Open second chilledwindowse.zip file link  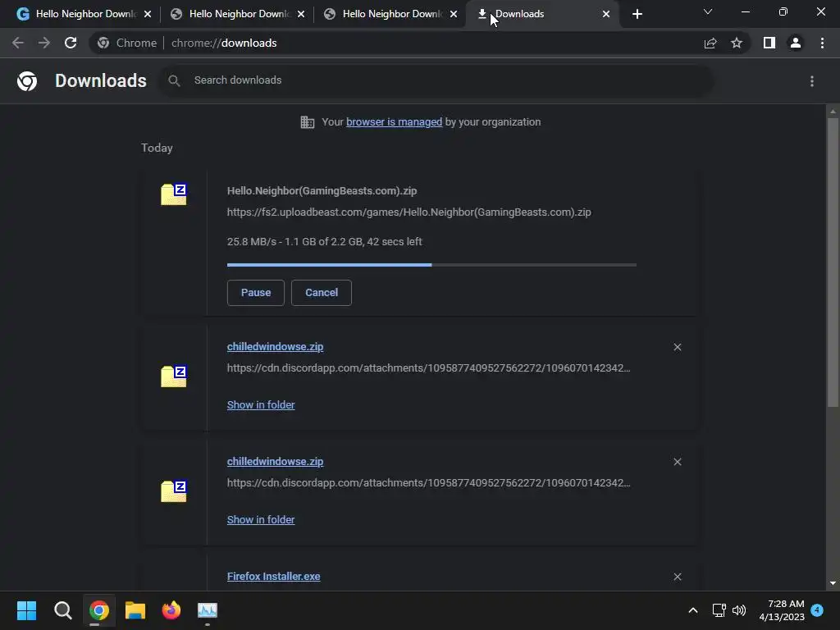pos(275,461)
